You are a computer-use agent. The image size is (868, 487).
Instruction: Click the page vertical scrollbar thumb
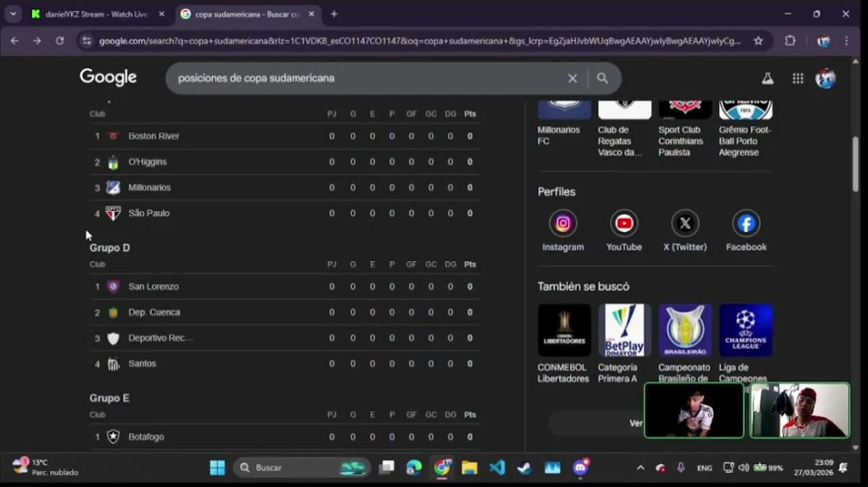[x=856, y=164]
